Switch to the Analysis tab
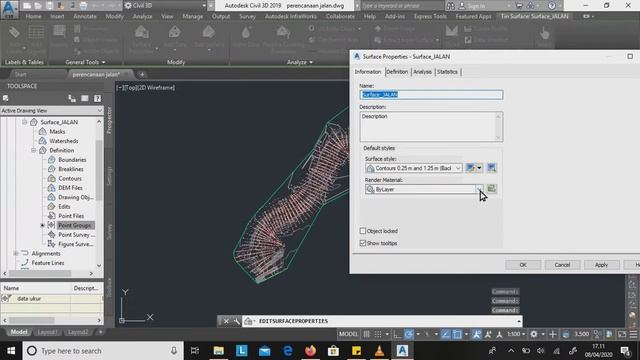 coord(422,72)
